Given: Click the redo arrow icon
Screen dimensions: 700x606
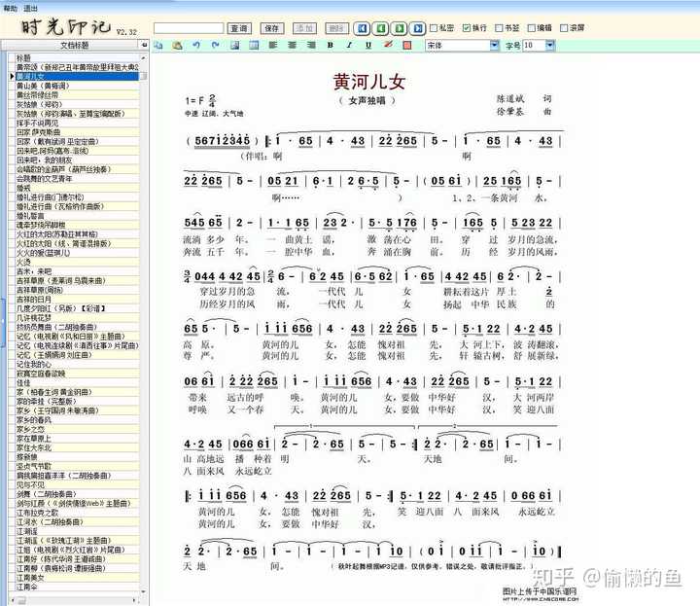Looking at the screenshot, I should [x=215, y=45].
